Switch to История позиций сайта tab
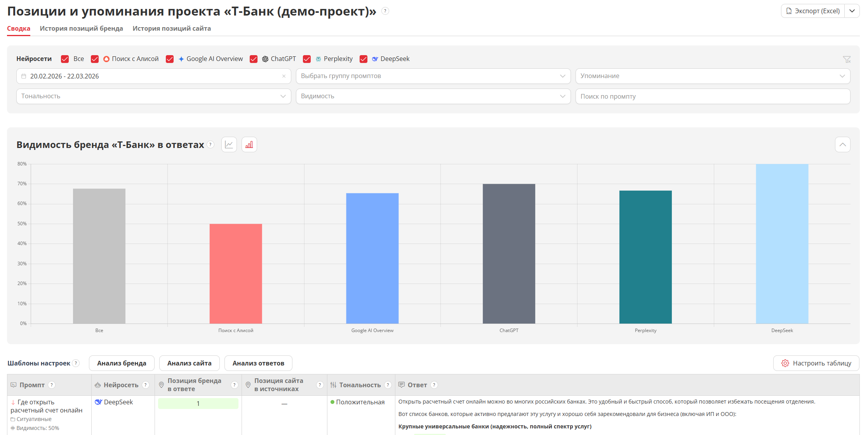This screenshot has width=868, height=435. coord(172,28)
